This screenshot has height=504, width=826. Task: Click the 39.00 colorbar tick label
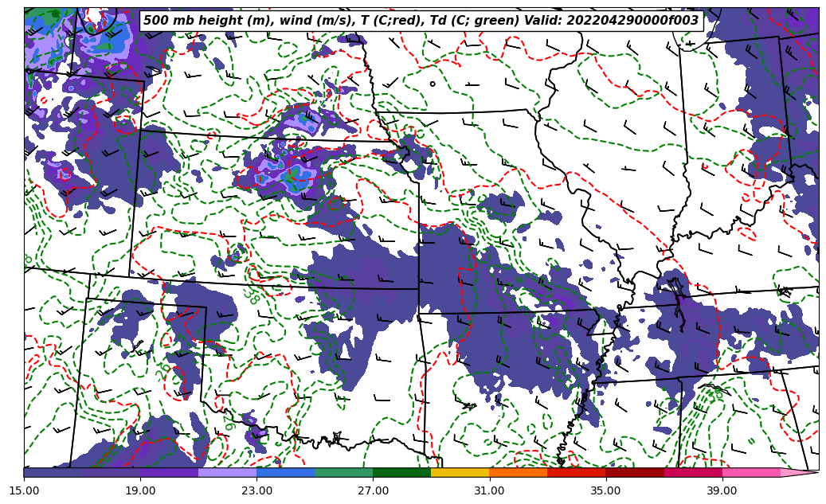pos(722,490)
